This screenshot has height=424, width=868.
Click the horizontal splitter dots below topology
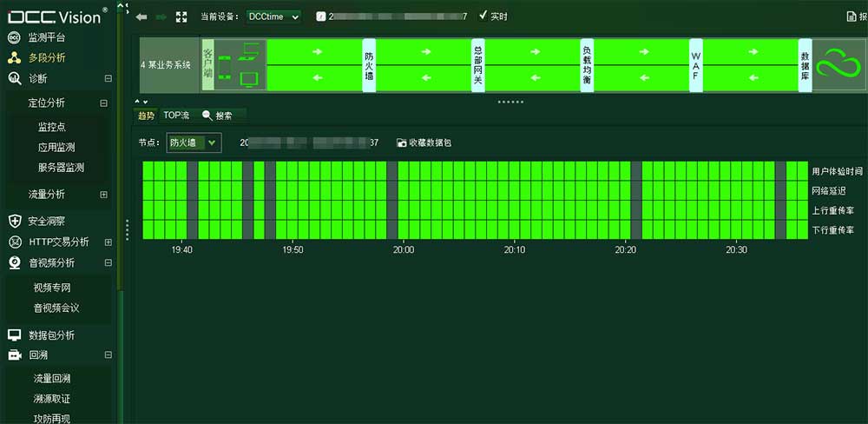(510, 102)
